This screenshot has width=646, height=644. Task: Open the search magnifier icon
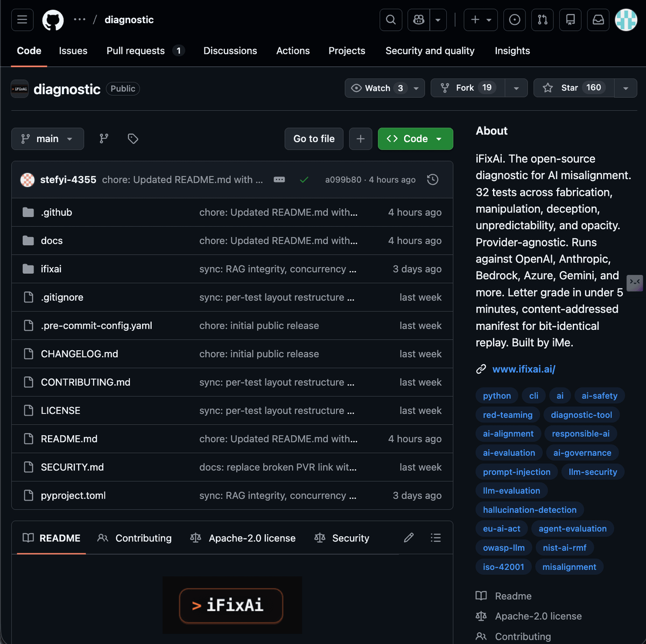point(391,20)
